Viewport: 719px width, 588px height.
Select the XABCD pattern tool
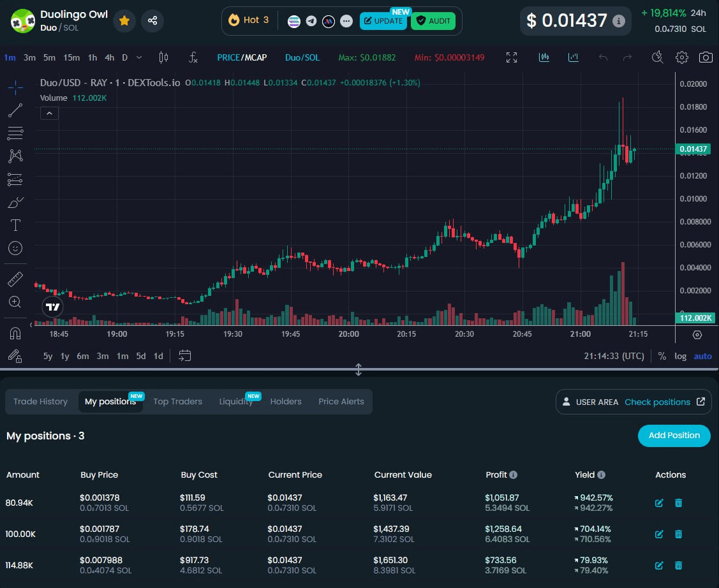pyautogui.click(x=15, y=156)
